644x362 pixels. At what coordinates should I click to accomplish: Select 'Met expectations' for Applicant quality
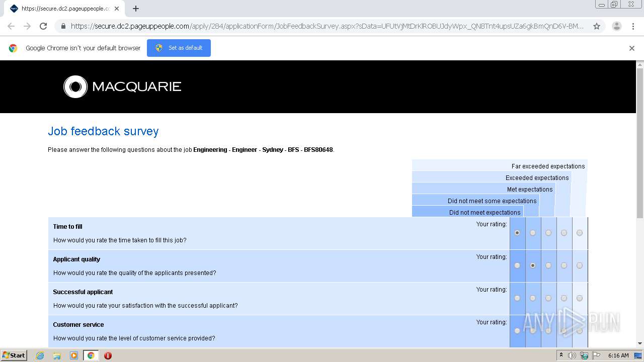pyautogui.click(x=548, y=265)
